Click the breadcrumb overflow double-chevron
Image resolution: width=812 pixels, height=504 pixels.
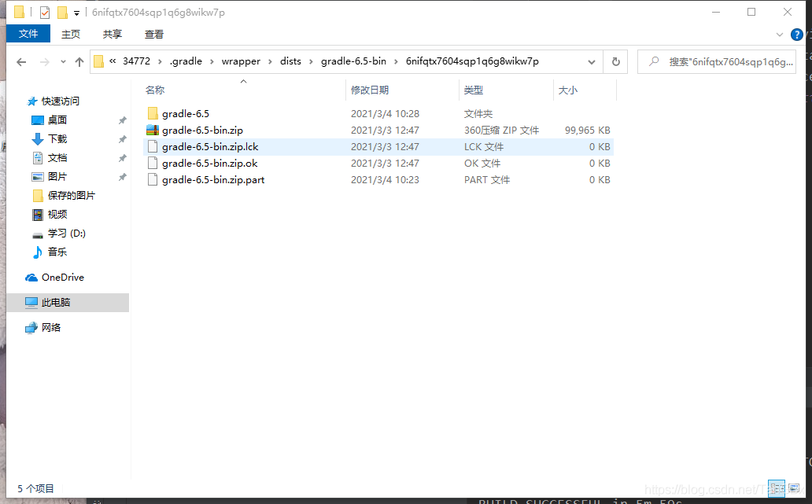point(113,61)
